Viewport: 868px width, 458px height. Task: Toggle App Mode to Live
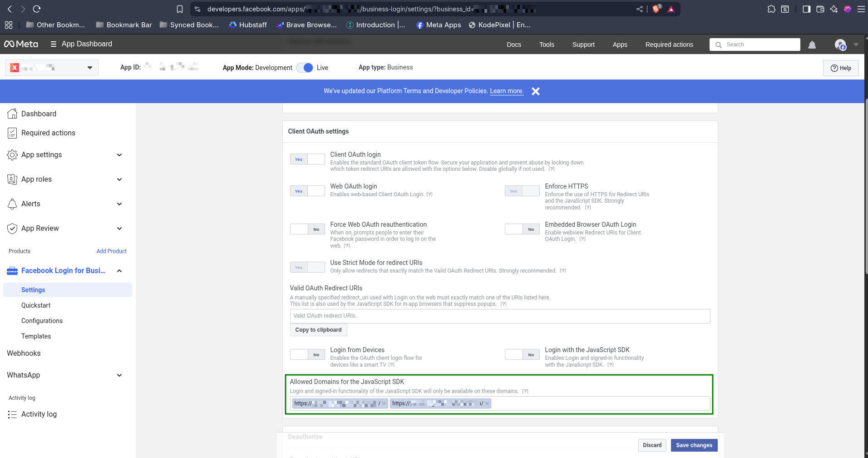305,68
